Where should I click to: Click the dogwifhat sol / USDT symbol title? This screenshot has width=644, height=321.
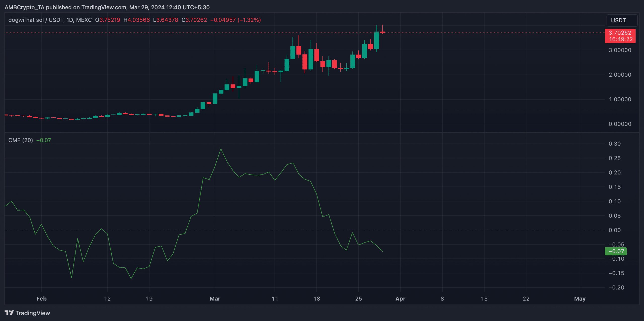tap(50, 20)
